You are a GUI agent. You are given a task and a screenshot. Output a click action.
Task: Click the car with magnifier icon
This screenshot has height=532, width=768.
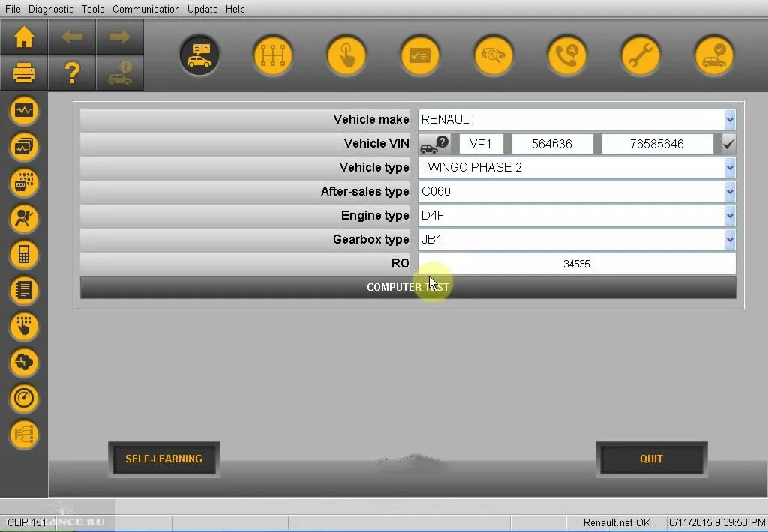click(493, 55)
